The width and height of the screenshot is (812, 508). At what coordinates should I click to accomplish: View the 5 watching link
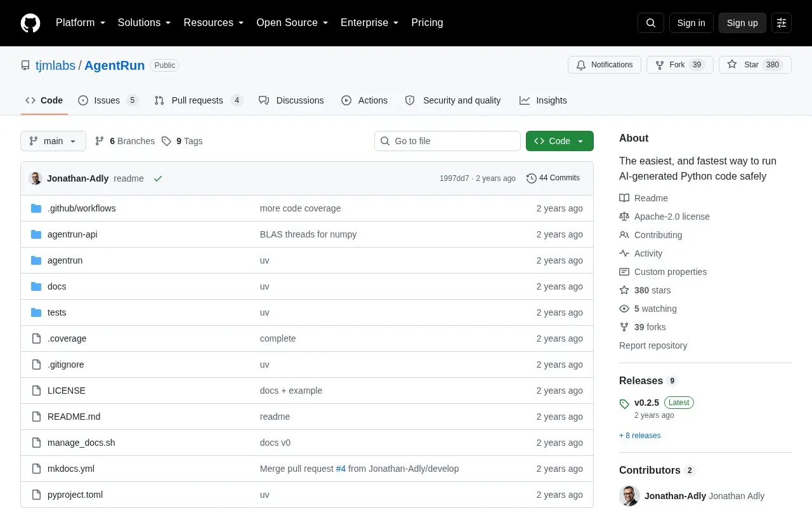648,309
